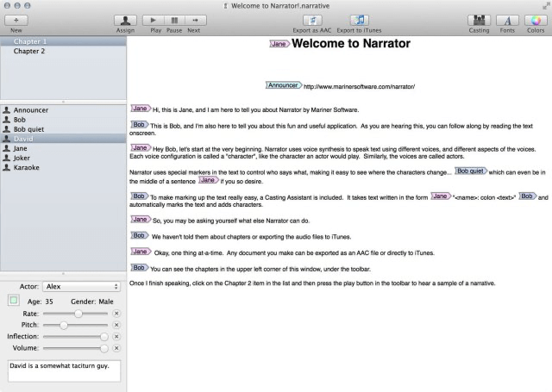Reset Pitch with its X button

click(116, 325)
